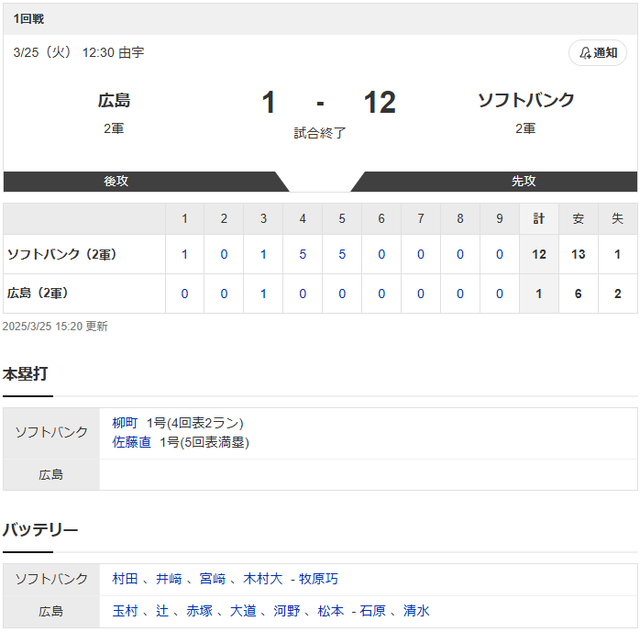Select Hiroshima 7th inning score 0
This screenshot has height=632, width=640.
420,294
